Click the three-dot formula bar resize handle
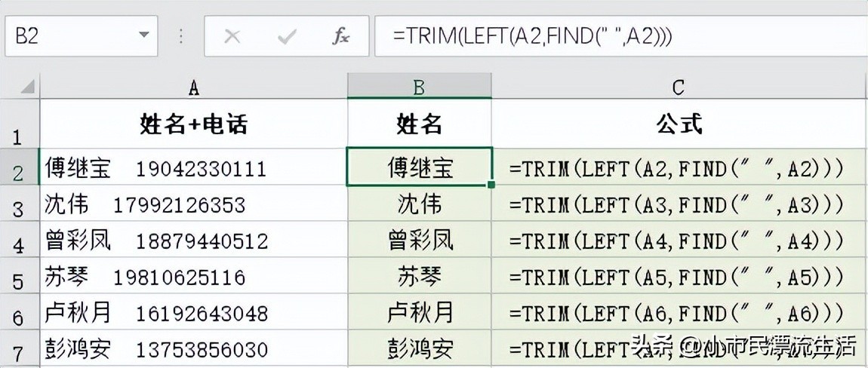868x368 pixels. (x=181, y=36)
